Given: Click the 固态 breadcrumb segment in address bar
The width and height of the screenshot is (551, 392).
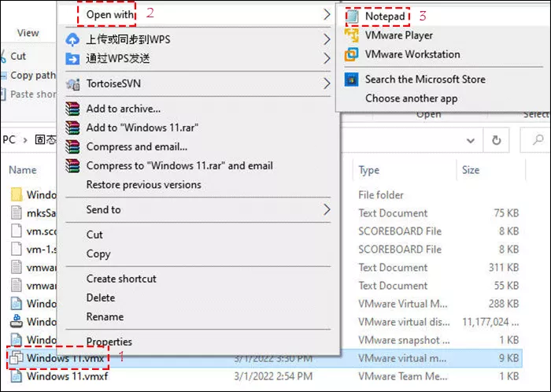Looking at the screenshot, I should 45,140.
